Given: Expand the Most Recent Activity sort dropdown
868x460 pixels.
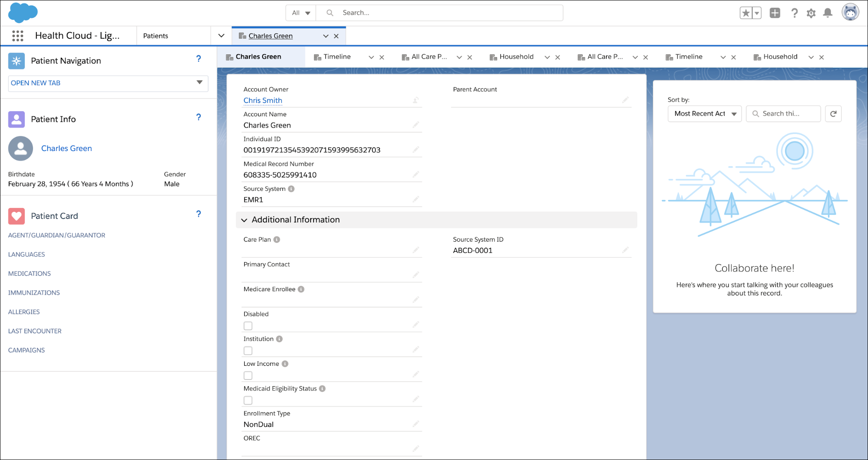Looking at the screenshot, I should tap(704, 114).
